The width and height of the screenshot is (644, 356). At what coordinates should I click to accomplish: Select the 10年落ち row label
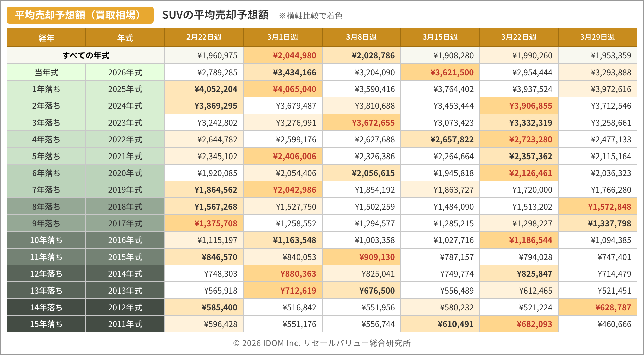click(x=46, y=240)
